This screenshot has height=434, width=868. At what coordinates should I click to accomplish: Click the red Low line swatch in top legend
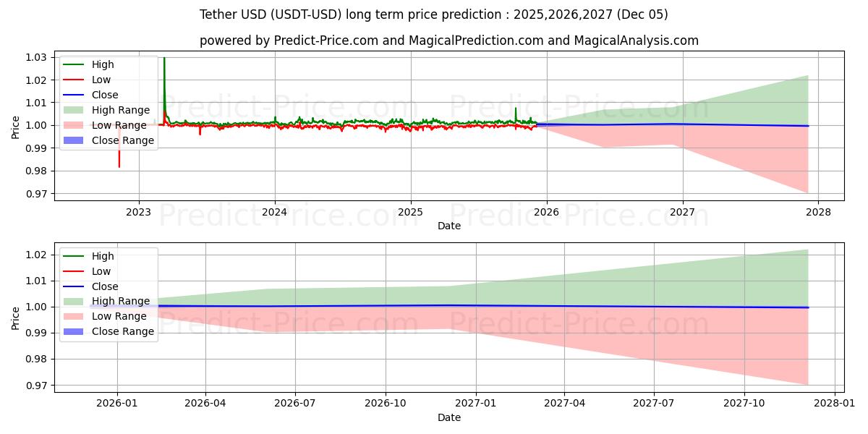(72, 79)
